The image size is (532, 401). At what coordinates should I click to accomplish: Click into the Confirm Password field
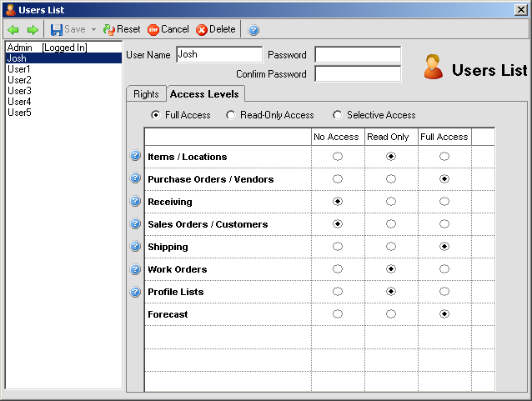click(358, 74)
